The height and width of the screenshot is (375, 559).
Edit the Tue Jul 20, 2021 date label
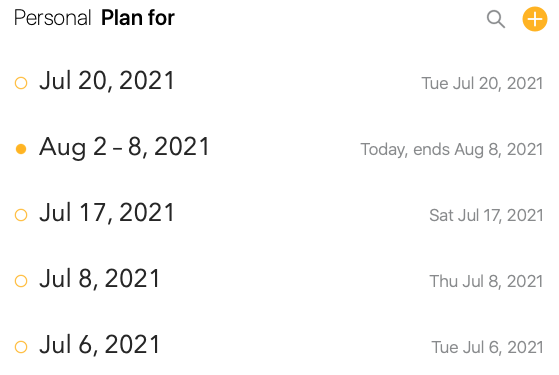point(482,83)
